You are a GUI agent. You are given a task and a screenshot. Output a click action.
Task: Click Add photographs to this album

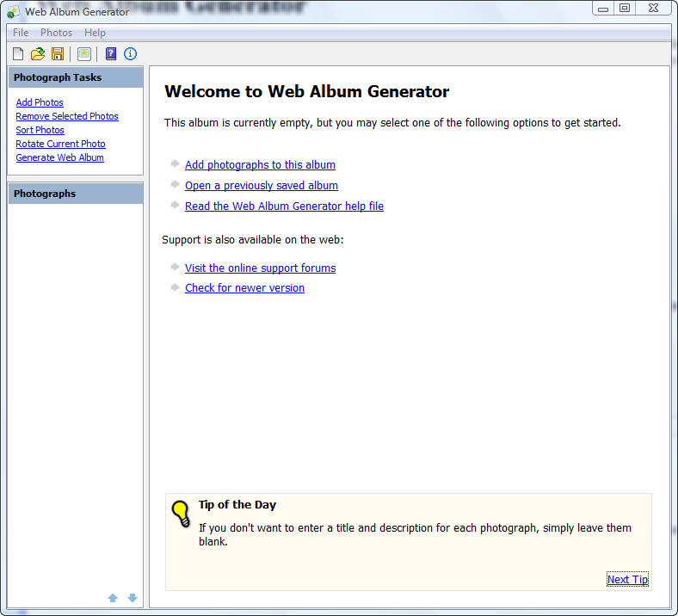[261, 164]
